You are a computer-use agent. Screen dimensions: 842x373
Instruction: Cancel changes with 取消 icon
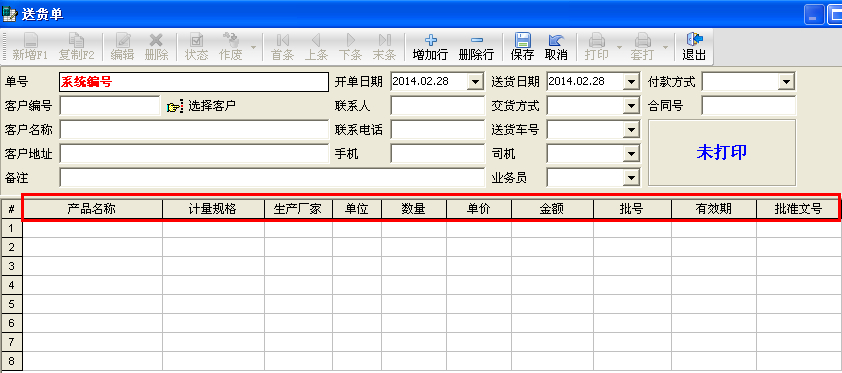(x=556, y=40)
